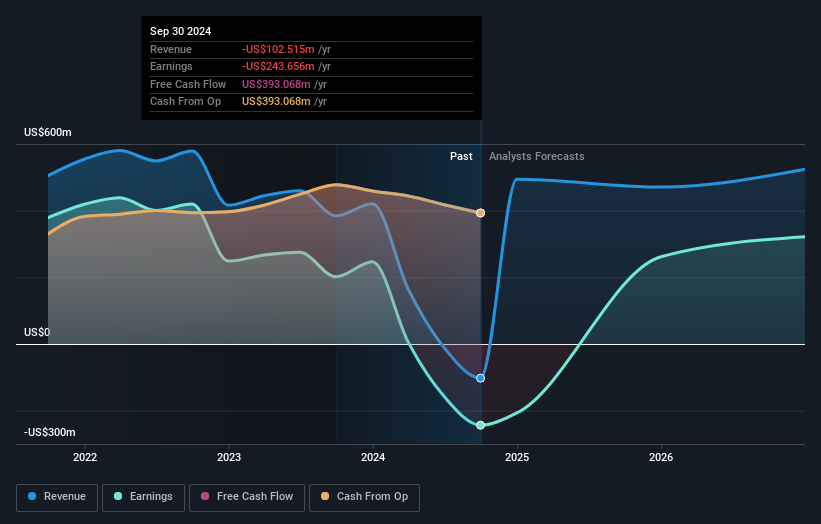Screen dimensions: 821x524
Task: Click the -US$300m axis label
Action: [x=50, y=432]
